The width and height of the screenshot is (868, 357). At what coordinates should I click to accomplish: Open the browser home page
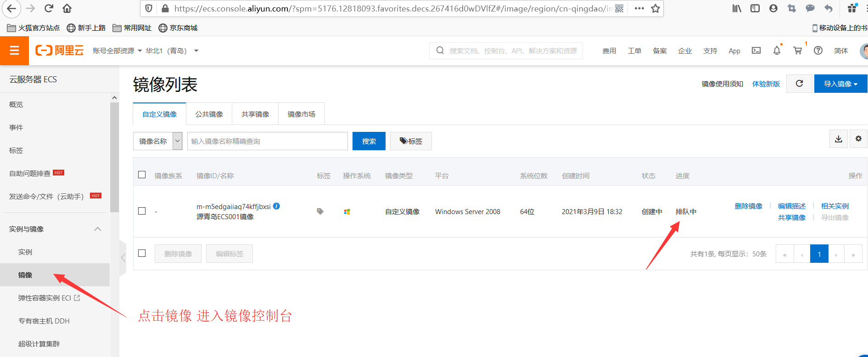tap(67, 8)
